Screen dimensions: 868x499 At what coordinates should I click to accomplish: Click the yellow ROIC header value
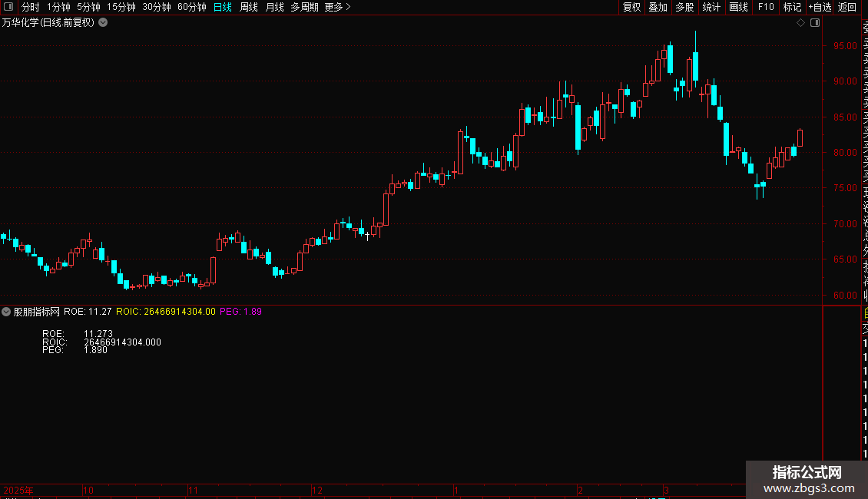click(165, 312)
